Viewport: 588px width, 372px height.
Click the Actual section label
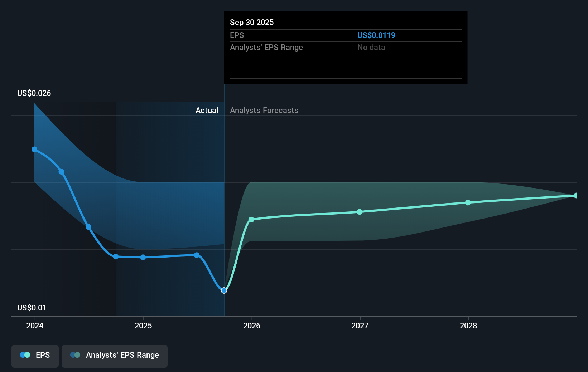[x=207, y=111]
